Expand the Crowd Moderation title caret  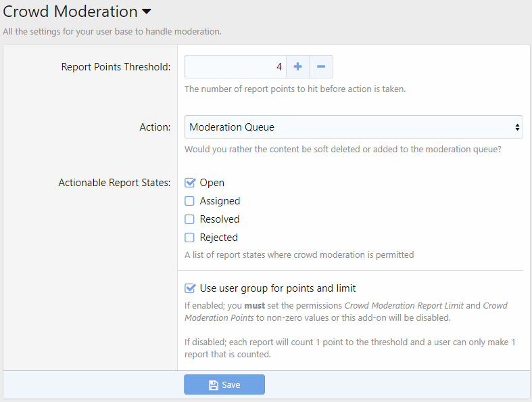(x=147, y=12)
